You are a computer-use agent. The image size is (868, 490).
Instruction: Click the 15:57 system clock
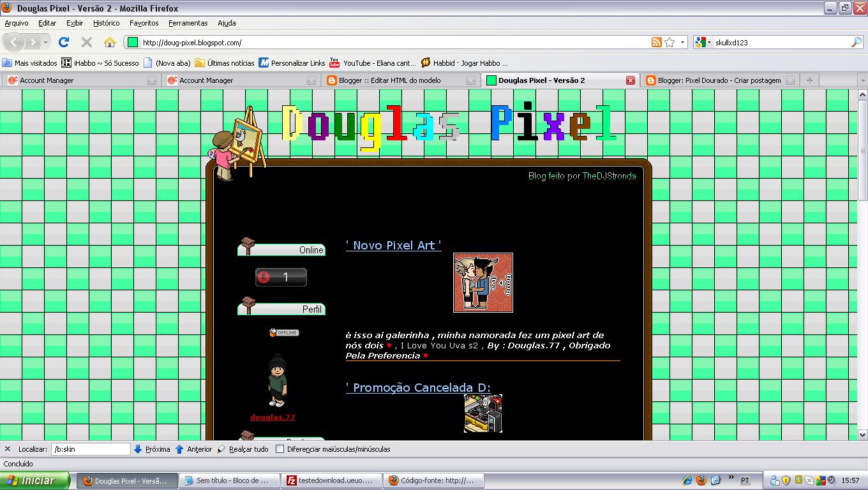[850, 480]
